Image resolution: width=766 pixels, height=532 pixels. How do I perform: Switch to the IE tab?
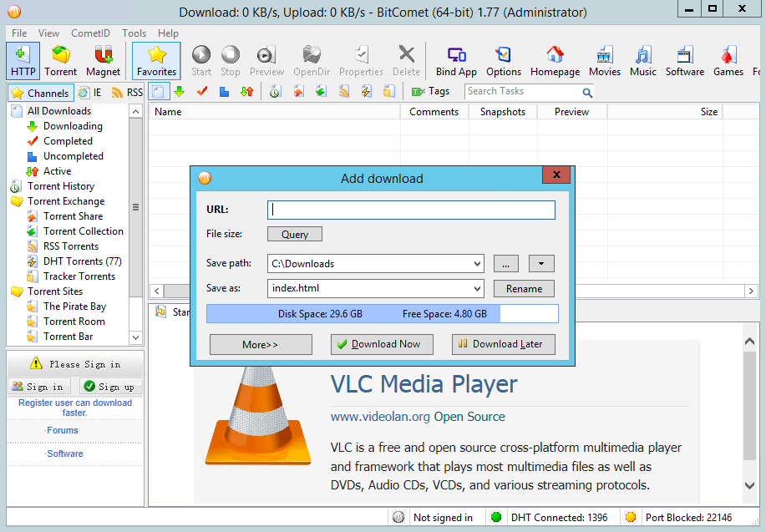(x=90, y=93)
